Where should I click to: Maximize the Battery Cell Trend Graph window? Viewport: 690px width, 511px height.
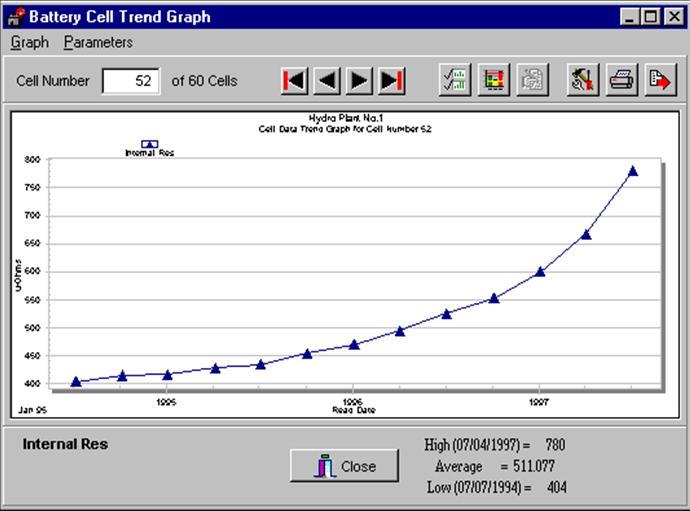pyautogui.click(x=650, y=17)
